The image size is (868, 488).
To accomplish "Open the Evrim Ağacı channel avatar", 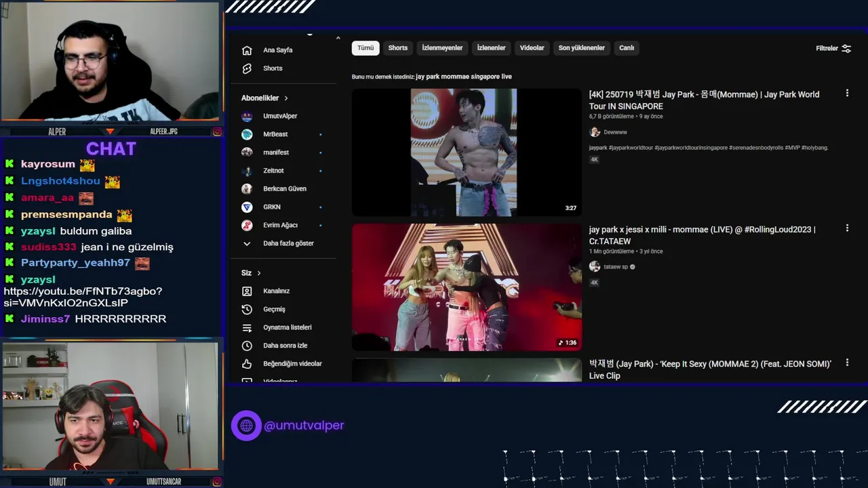I will [x=247, y=225].
